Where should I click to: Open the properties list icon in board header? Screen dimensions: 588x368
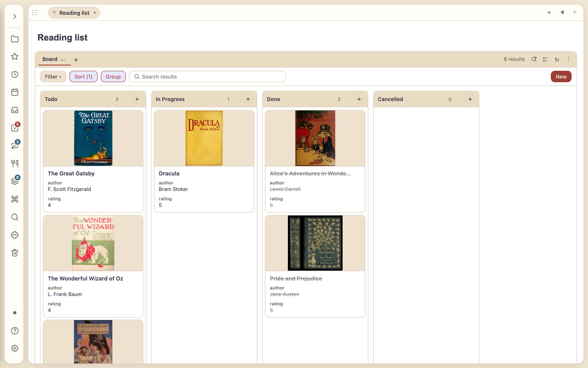pyautogui.click(x=545, y=59)
